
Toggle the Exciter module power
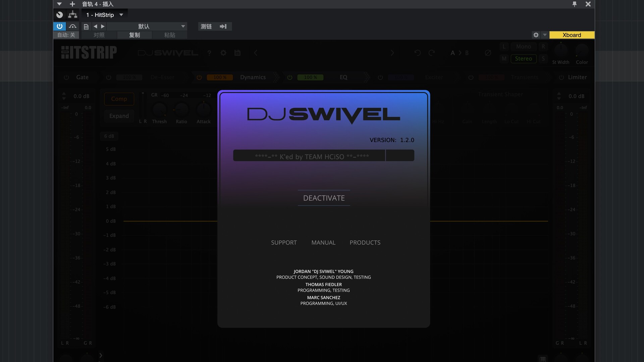(380, 77)
